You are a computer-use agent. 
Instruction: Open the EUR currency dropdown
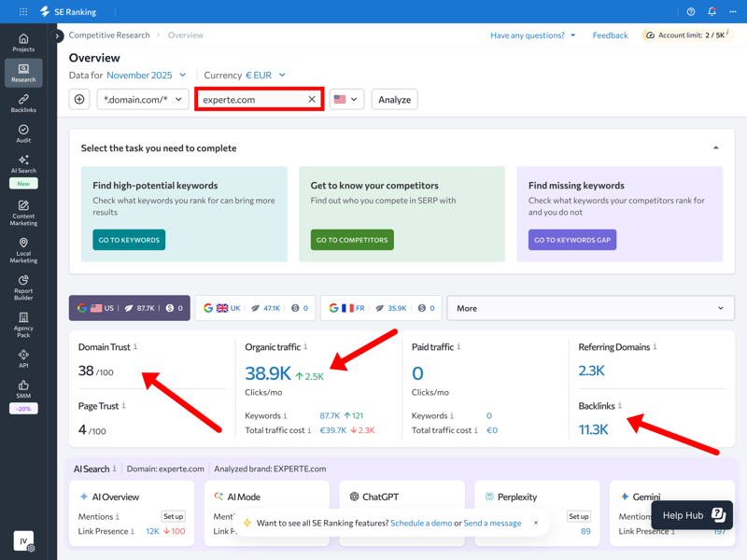[265, 75]
